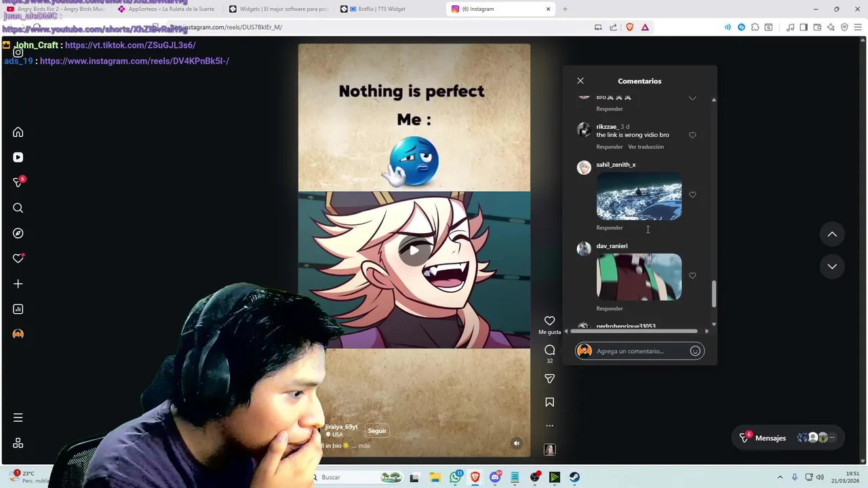The image size is (868, 488).
Task: Open the reel audio thumbnail
Action: click(x=549, y=449)
